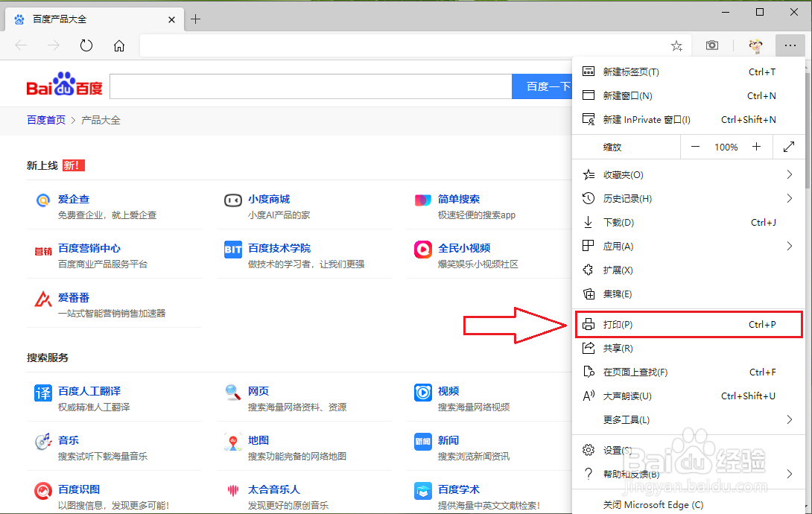
Task: Select 新建窗口(N) menu item
Action: click(688, 96)
